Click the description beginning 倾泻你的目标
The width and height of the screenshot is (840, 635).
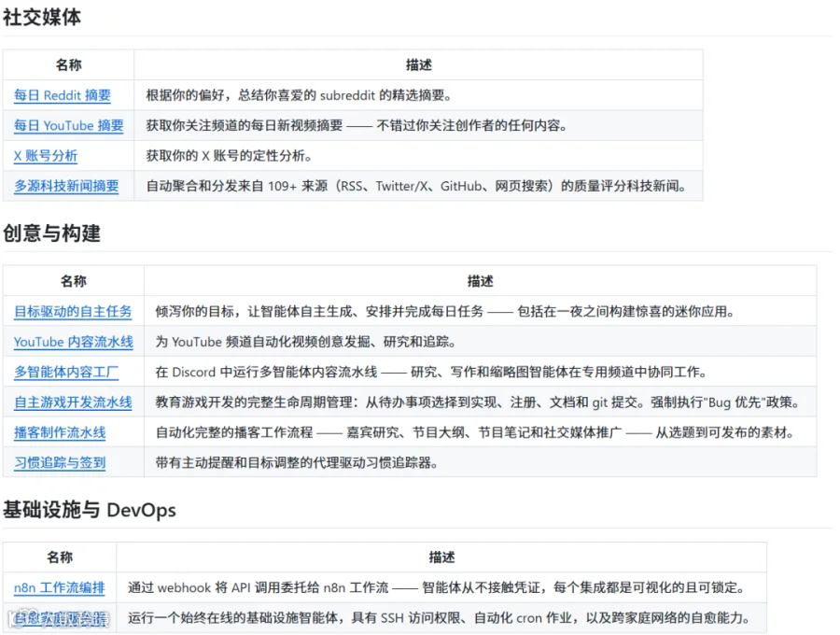pyautogui.click(x=444, y=311)
